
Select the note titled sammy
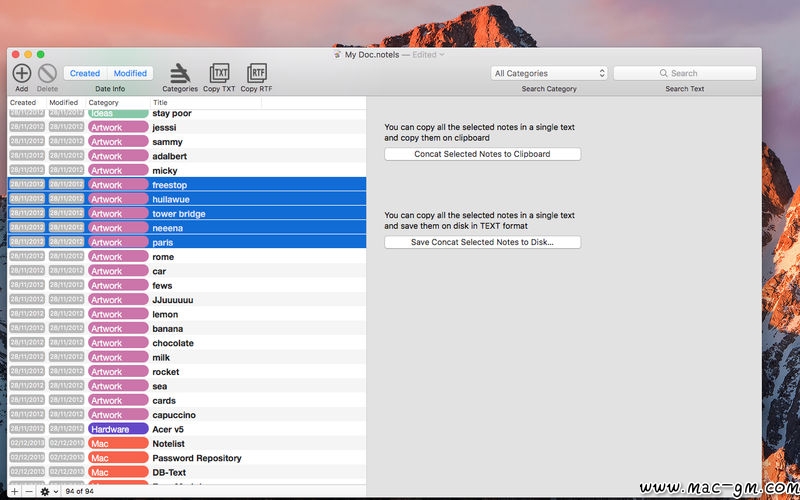point(187,142)
